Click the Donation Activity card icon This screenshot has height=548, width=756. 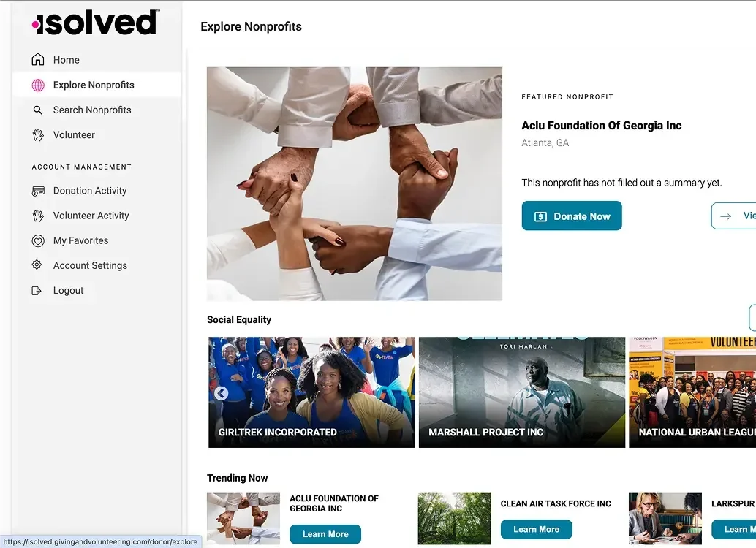point(38,191)
